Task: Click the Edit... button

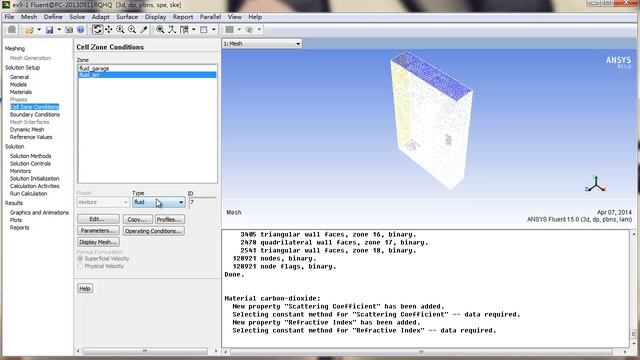Action: pyautogui.click(x=98, y=219)
